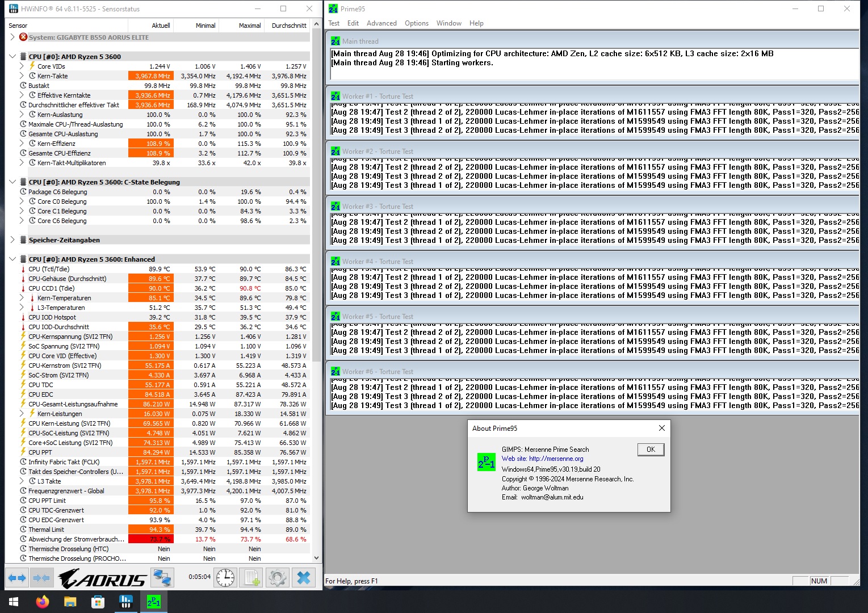Switch to Prime95 taskbar icon
Image resolution: width=868 pixels, height=613 pixels.
153,602
